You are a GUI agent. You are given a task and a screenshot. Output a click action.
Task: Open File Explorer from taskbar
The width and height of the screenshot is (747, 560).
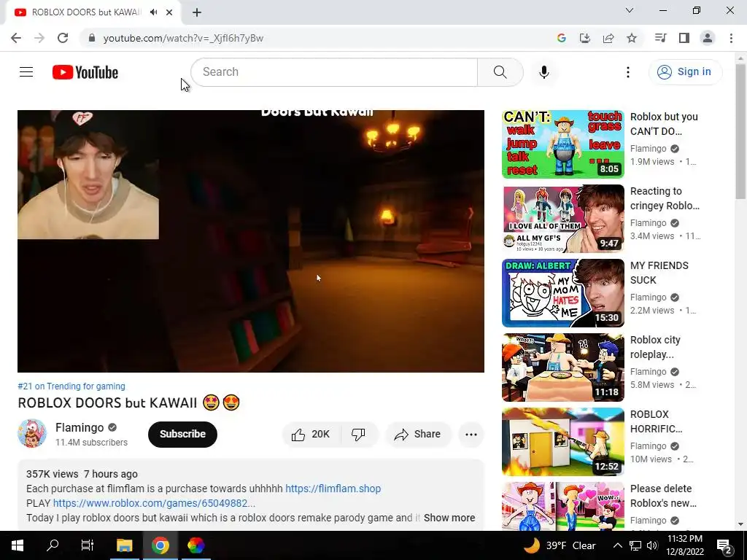coord(124,545)
